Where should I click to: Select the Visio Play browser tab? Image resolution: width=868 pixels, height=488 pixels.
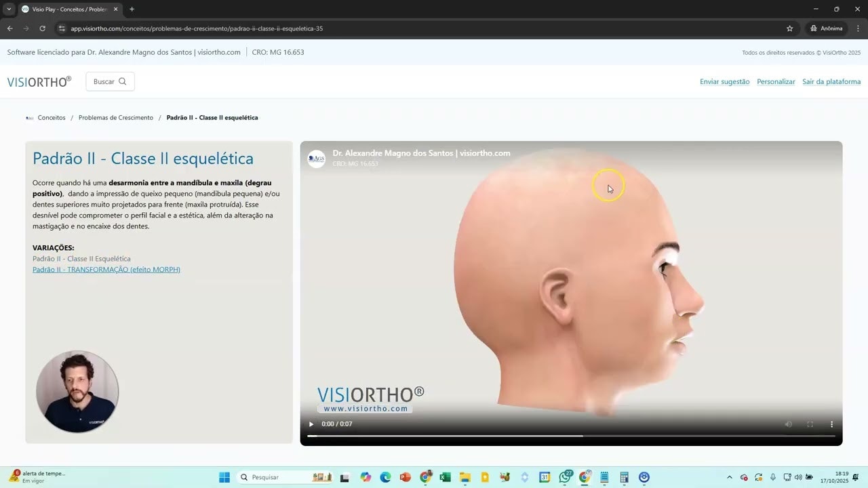[x=69, y=9]
